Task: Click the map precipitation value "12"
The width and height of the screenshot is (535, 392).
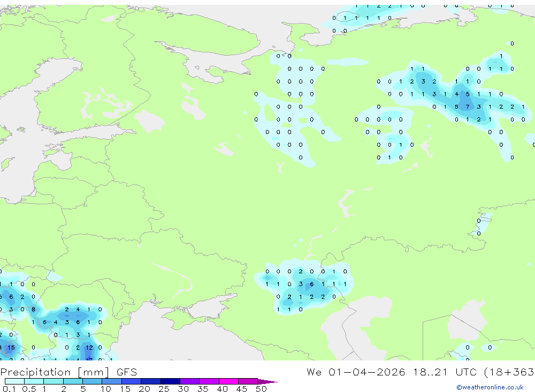Action: tap(89, 348)
